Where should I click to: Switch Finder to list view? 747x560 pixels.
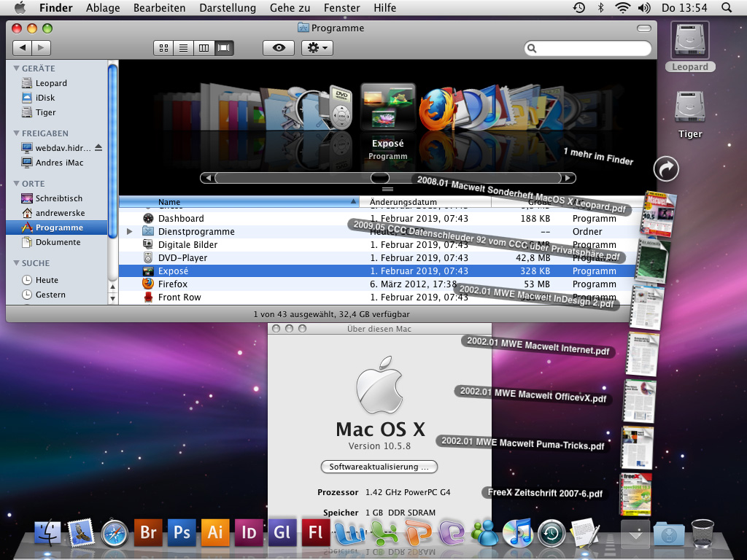pyautogui.click(x=183, y=47)
